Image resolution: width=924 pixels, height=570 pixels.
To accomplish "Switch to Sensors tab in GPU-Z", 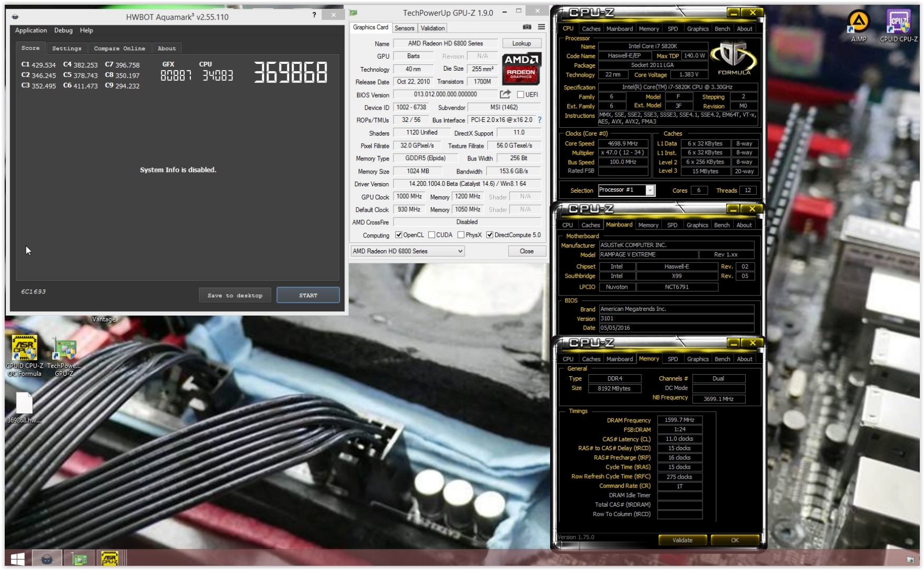I will click(405, 28).
